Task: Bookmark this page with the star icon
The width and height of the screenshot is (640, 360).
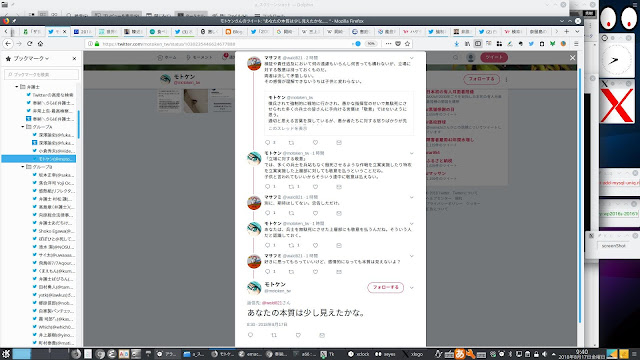Action: click(x=407, y=44)
